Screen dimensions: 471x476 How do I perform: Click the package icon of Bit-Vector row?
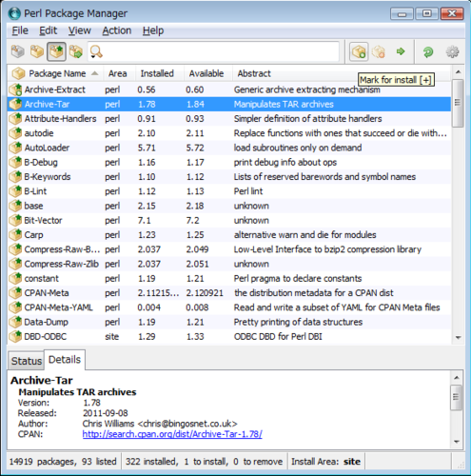pyautogui.click(x=15, y=220)
